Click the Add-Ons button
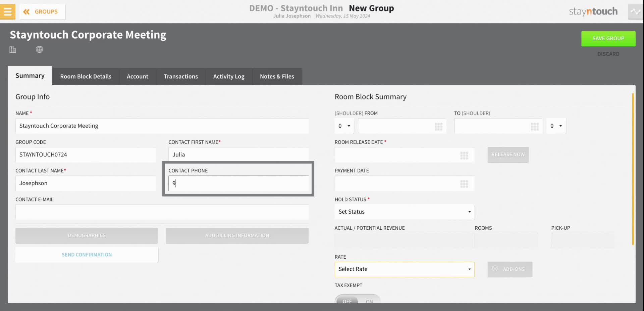Viewport: 644px width, 311px height. click(x=510, y=269)
